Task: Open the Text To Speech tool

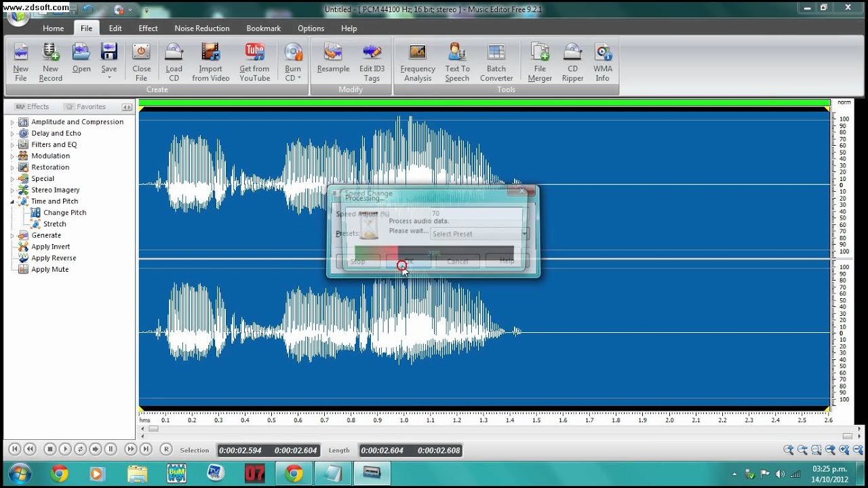Action: coord(457,62)
